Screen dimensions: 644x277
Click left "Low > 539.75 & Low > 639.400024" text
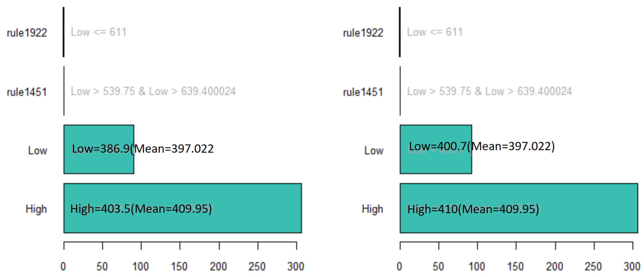pyautogui.click(x=153, y=91)
